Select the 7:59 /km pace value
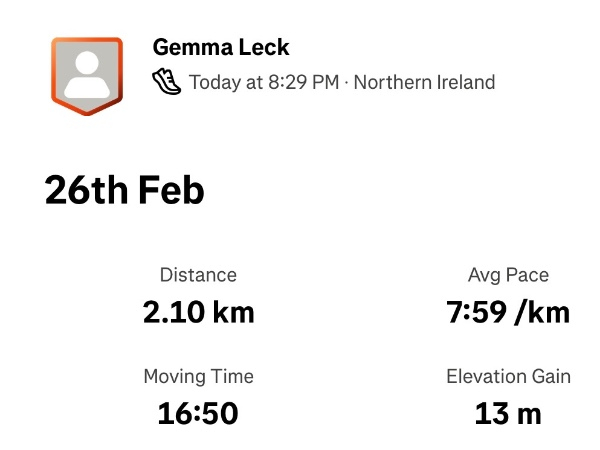This screenshot has height=450, width=600. tap(508, 312)
